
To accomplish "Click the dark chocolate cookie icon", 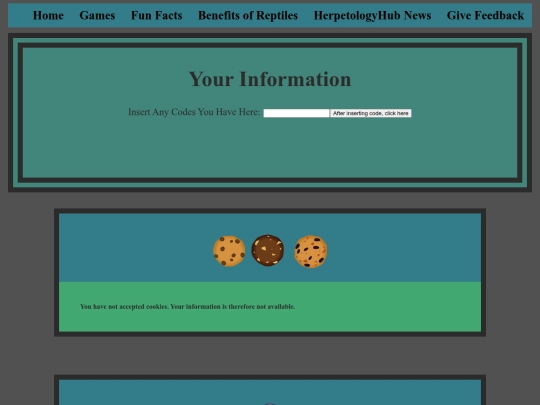I will [x=268, y=250].
